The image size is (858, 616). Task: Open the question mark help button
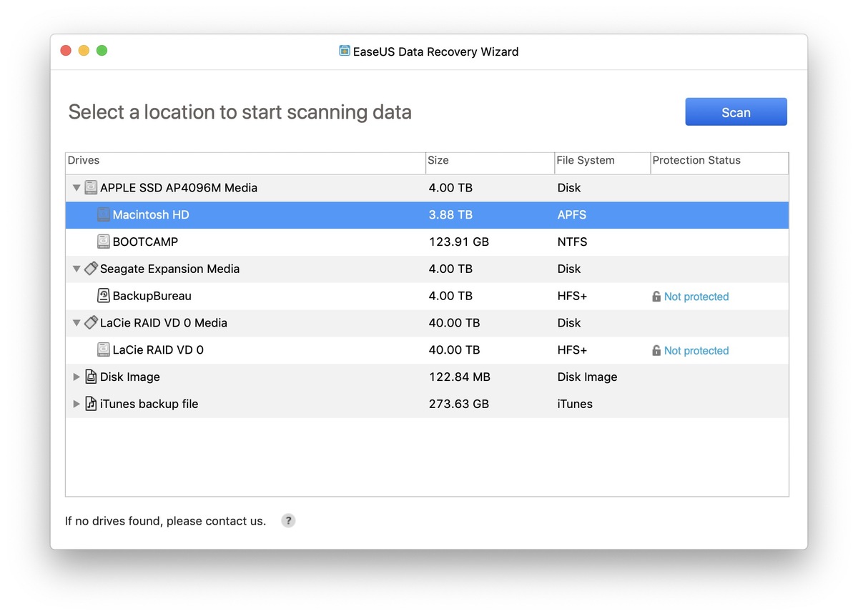(x=288, y=521)
